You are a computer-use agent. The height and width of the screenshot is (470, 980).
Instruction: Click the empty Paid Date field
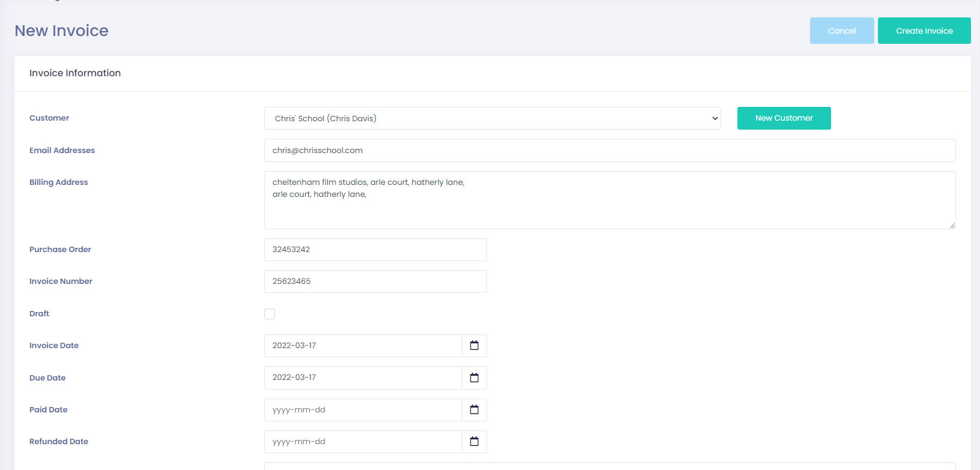pyautogui.click(x=363, y=410)
